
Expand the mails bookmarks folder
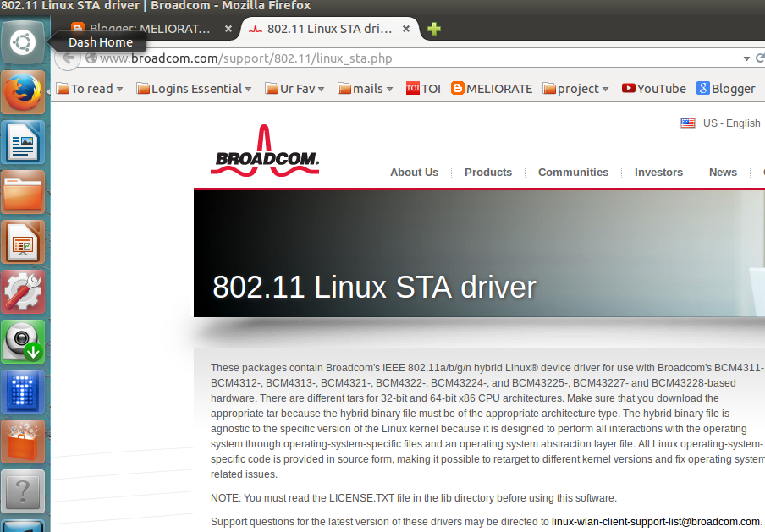point(366,89)
